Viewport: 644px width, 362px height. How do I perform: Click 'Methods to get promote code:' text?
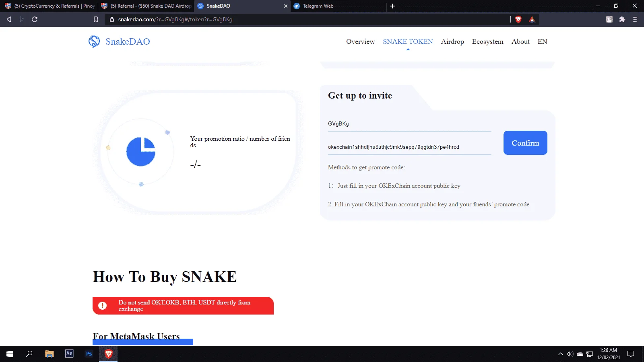366,167
